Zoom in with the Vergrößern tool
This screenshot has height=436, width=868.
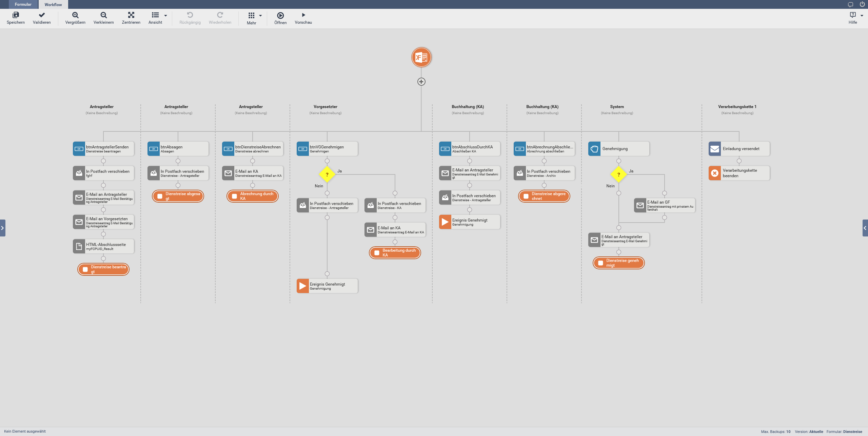(x=75, y=15)
